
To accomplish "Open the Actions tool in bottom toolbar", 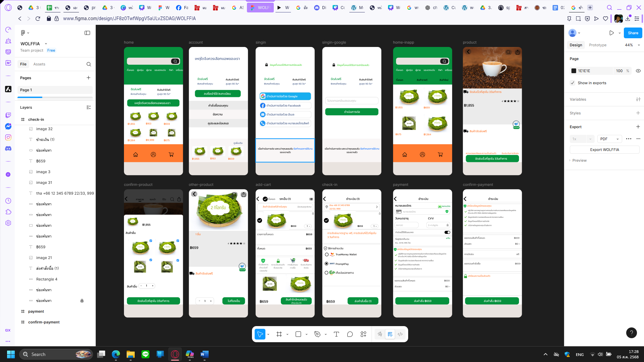I will click(363, 334).
